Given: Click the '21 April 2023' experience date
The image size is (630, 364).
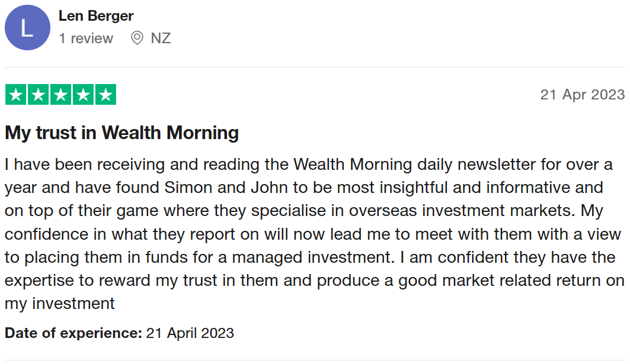Looking at the screenshot, I should click(x=190, y=333).
